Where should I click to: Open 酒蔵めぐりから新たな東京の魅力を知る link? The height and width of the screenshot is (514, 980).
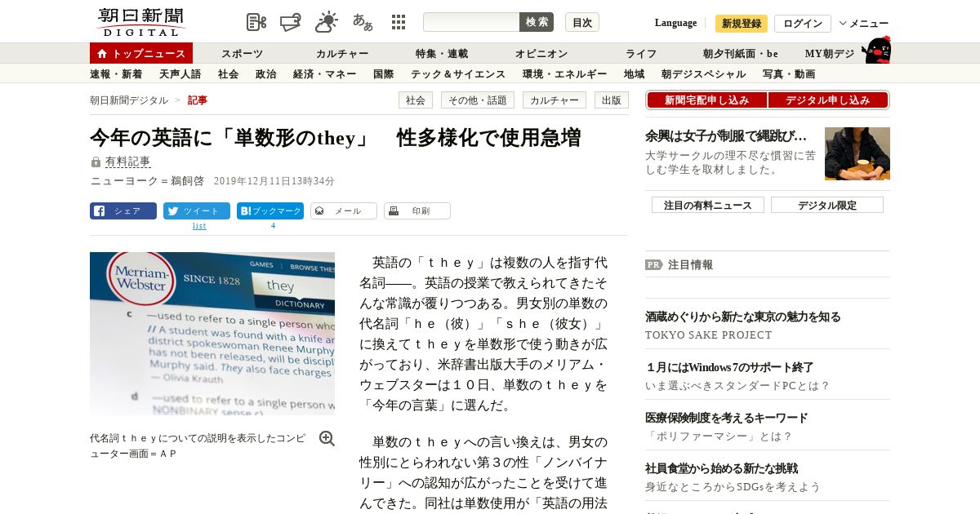743,317
